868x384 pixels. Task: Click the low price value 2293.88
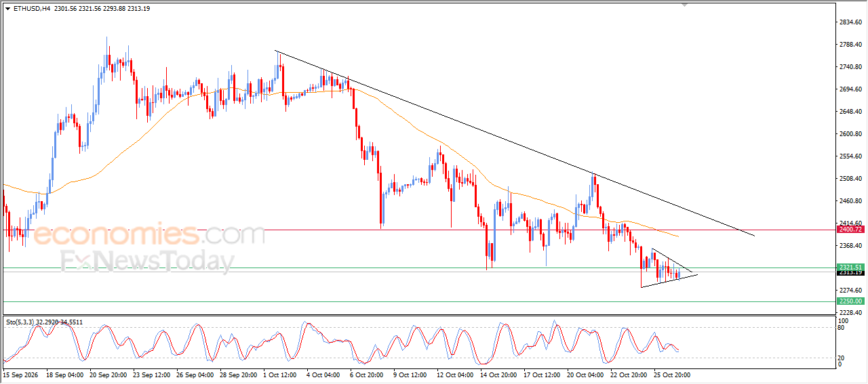pos(115,9)
